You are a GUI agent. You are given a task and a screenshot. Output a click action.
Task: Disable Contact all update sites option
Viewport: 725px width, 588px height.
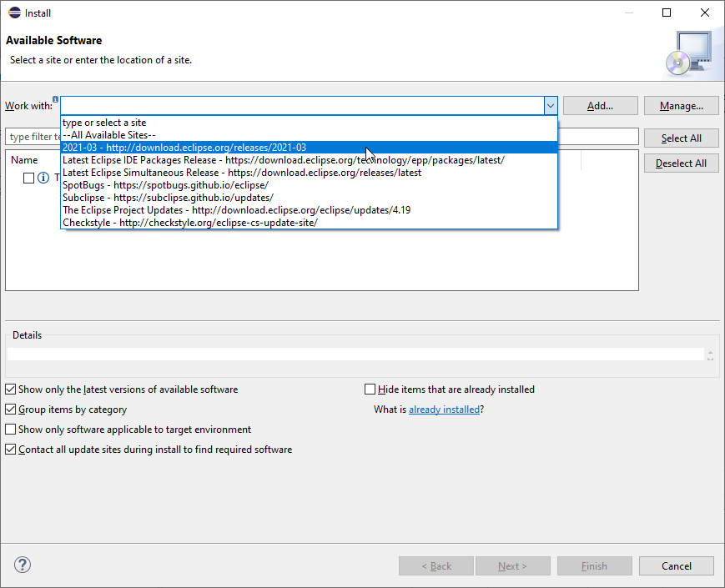point(11,450)
